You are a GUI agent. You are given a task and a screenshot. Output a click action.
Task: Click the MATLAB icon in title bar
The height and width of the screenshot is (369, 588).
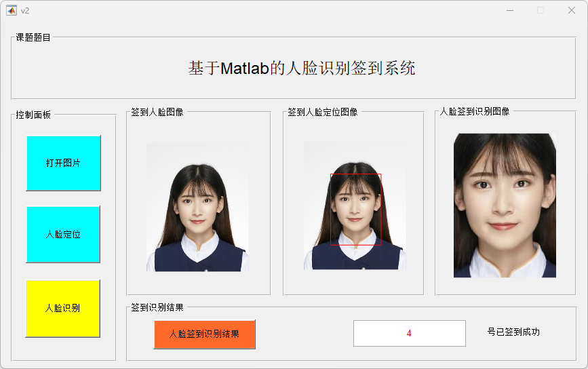[x=12, y=10]
